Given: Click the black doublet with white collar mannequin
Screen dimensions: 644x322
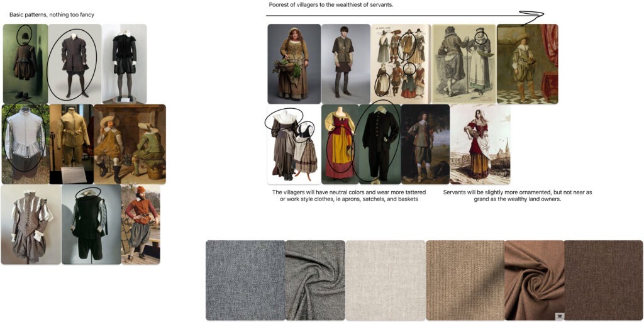Looking at the screenshot, I should 124,64.
